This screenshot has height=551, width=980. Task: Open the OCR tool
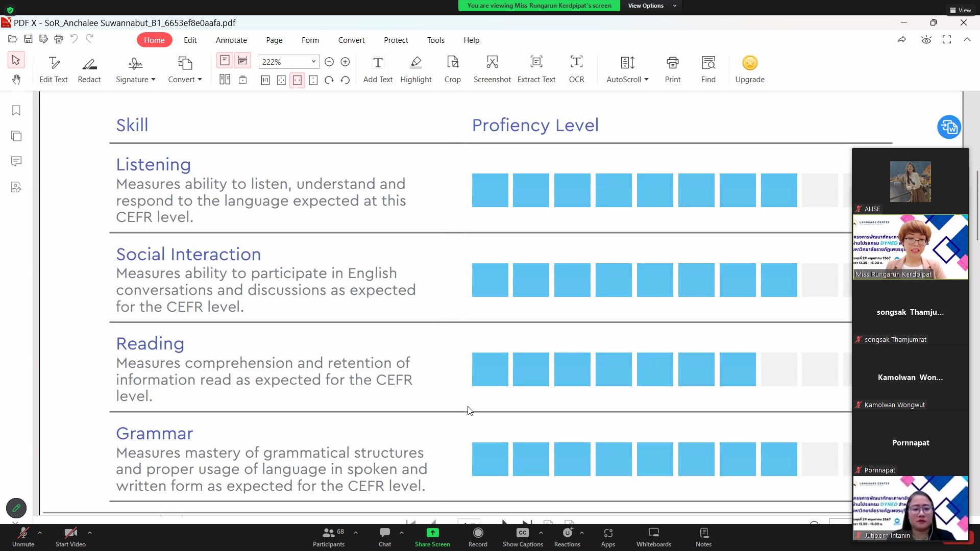point(576,69)
